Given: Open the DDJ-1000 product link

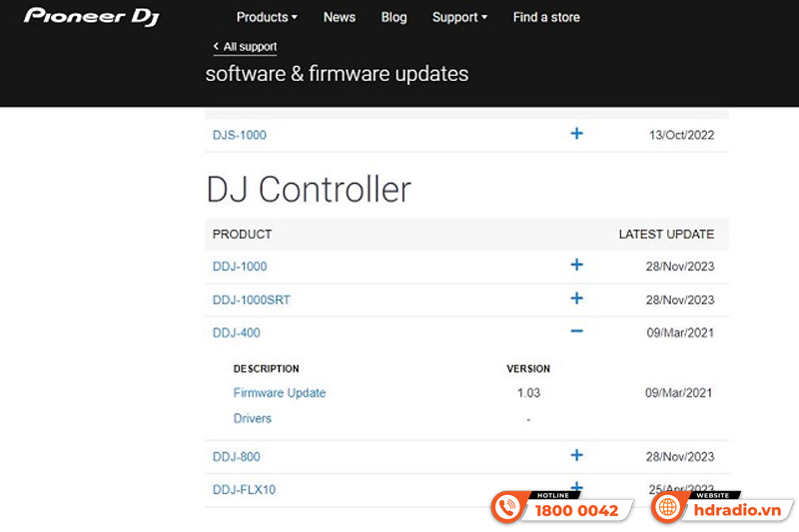Looking at the screenshot, I should (240, 266).
